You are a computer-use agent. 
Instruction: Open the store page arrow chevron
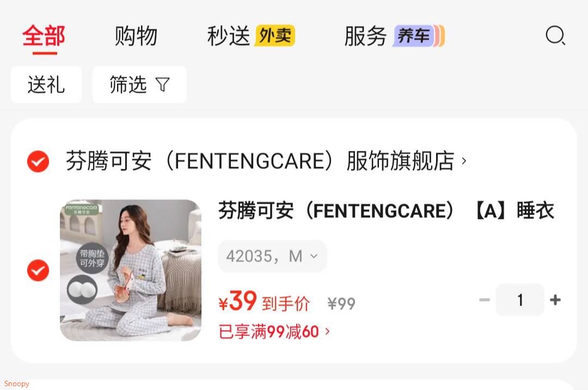pyautogui.click(x=464, y=161)
